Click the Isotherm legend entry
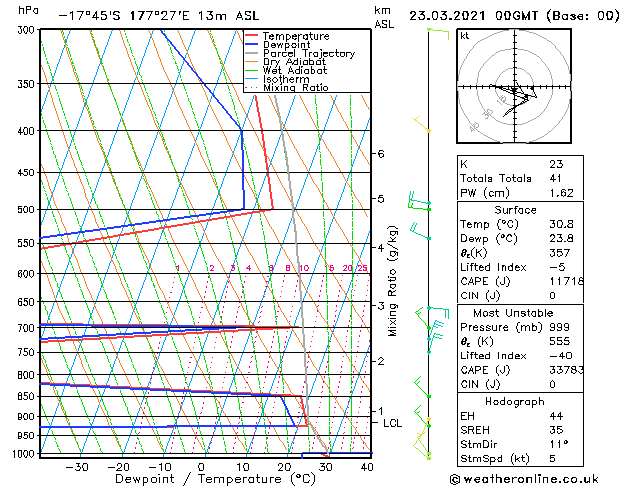Screen dimensions: 629x486 pos(286,79)
